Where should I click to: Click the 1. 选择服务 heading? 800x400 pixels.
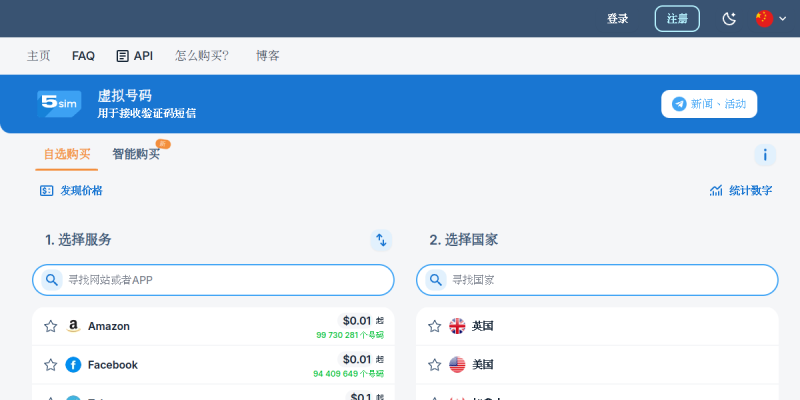pos(78,240)
